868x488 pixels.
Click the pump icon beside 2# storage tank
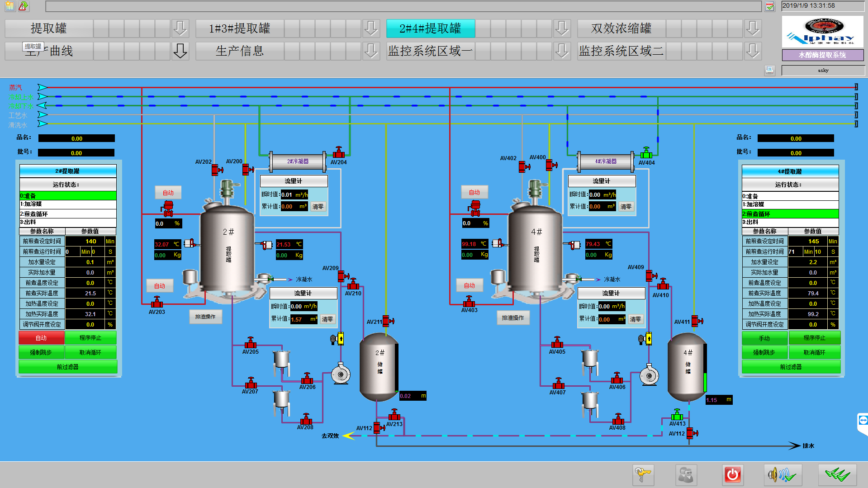[x=341, y=374]
